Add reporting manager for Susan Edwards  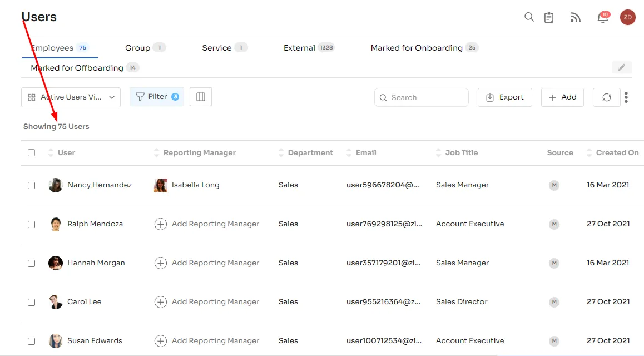click(x=206, y=341)
